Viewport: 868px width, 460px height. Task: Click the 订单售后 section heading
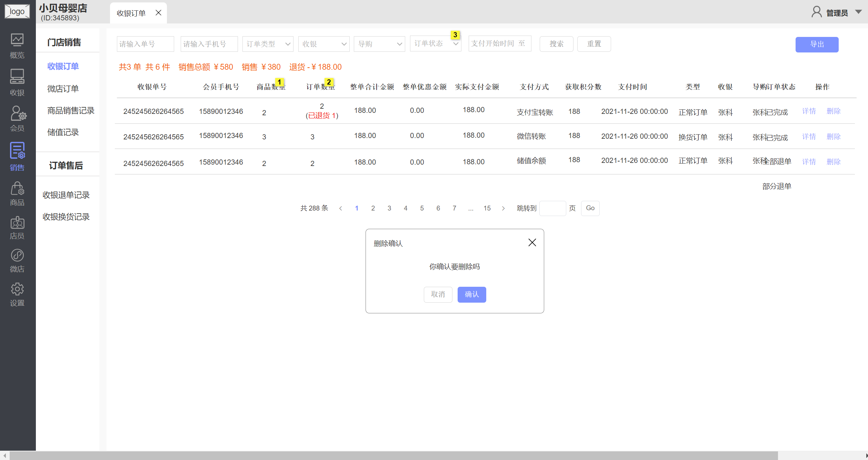66,166
